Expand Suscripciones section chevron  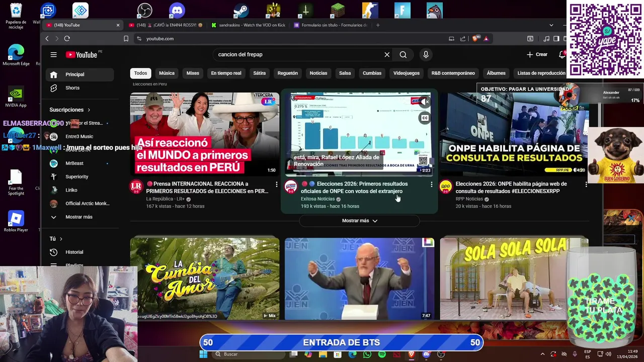coord(89,110)
